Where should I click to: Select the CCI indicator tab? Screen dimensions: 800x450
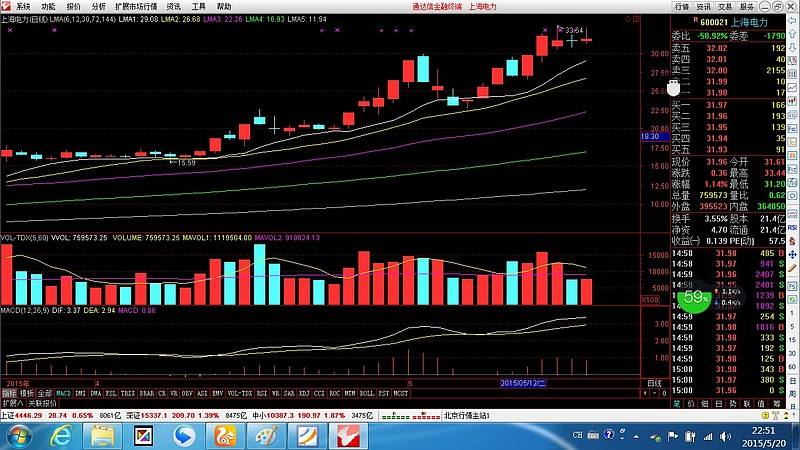pos(319,393)
